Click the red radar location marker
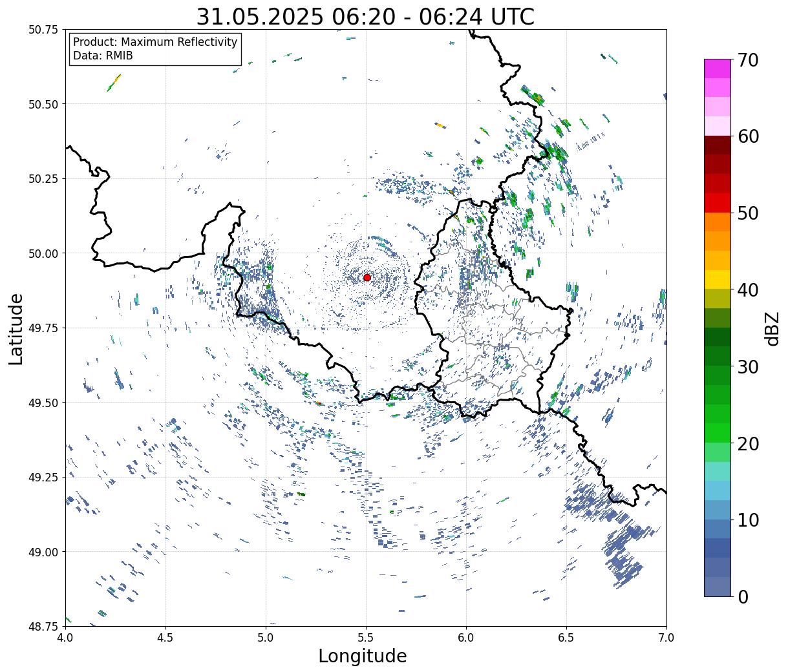This screenshot has width=788, height=672. [x=367, y=277]
